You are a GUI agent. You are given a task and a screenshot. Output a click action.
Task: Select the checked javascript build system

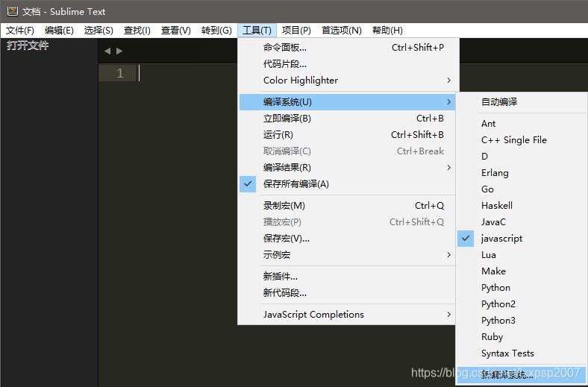(x=522, y=239)
